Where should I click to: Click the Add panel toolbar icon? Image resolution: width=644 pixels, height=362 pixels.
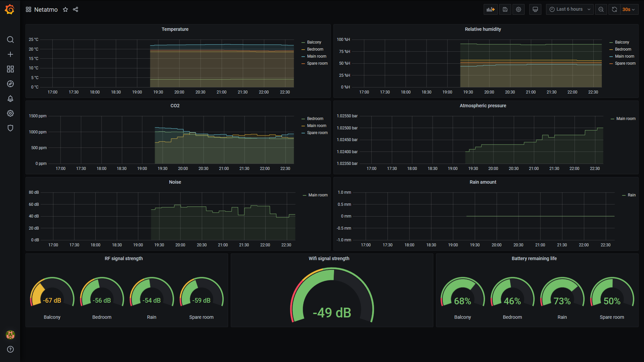(x=490, y=9)
